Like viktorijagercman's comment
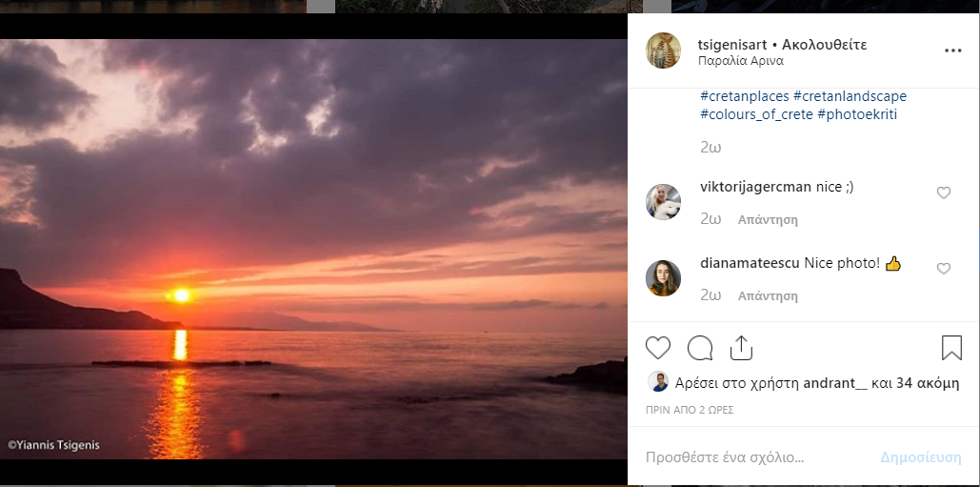 pos(943,193)
